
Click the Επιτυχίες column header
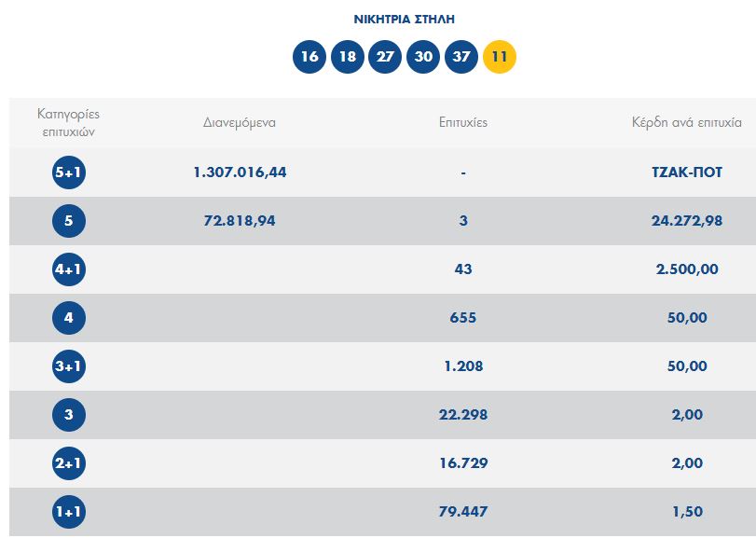tap(462, 123)
